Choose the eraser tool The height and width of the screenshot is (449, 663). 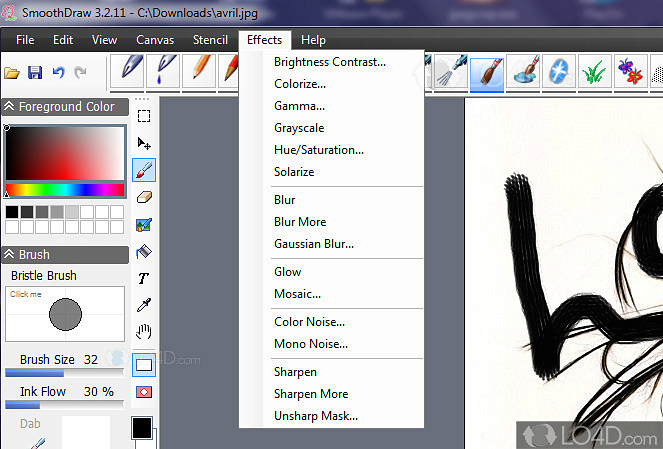click(x=144, y=197)
